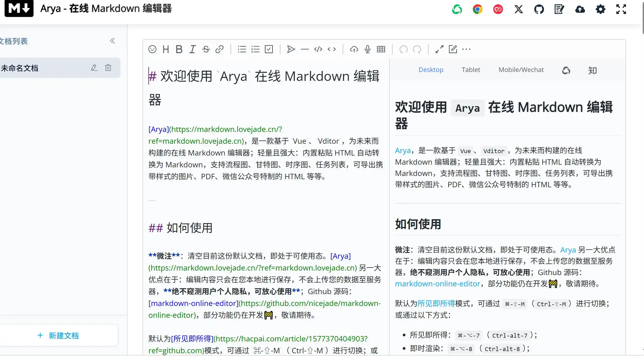Select the 未命名文档 entry in the list
The height and width of the screenshot is (357, 644).
(60, 68)
